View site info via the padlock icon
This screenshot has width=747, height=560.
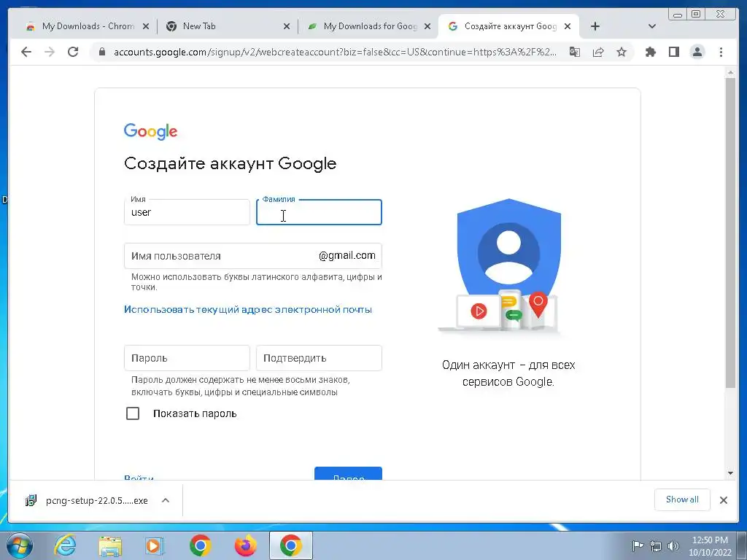pyautogui.click(x=102, y=52)
